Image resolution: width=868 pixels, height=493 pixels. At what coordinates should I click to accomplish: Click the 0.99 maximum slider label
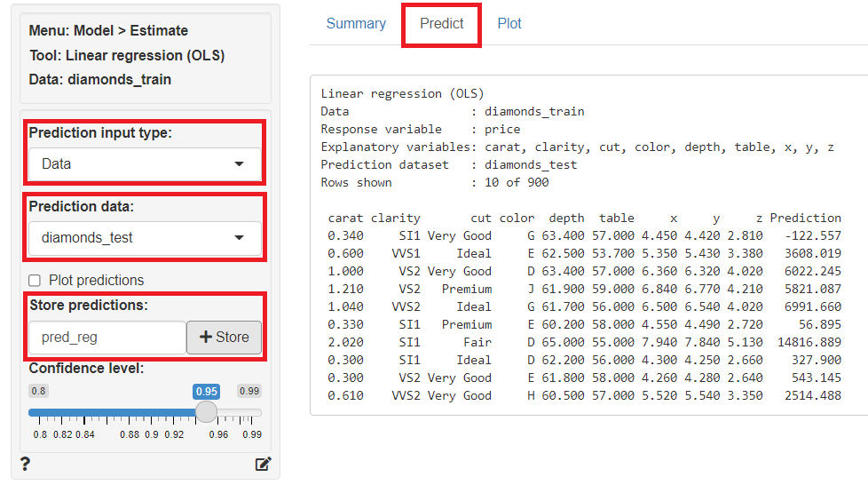(x=249, y=391)
